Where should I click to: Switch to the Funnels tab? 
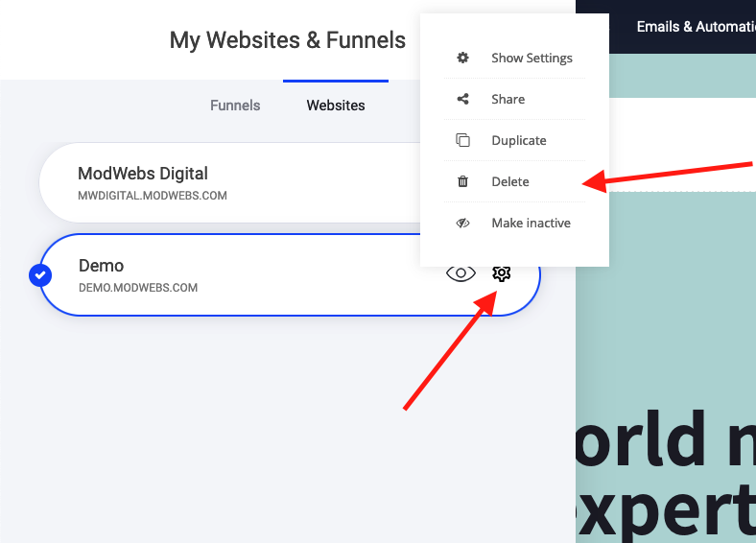pyautogui.click(x=235, y=106)
